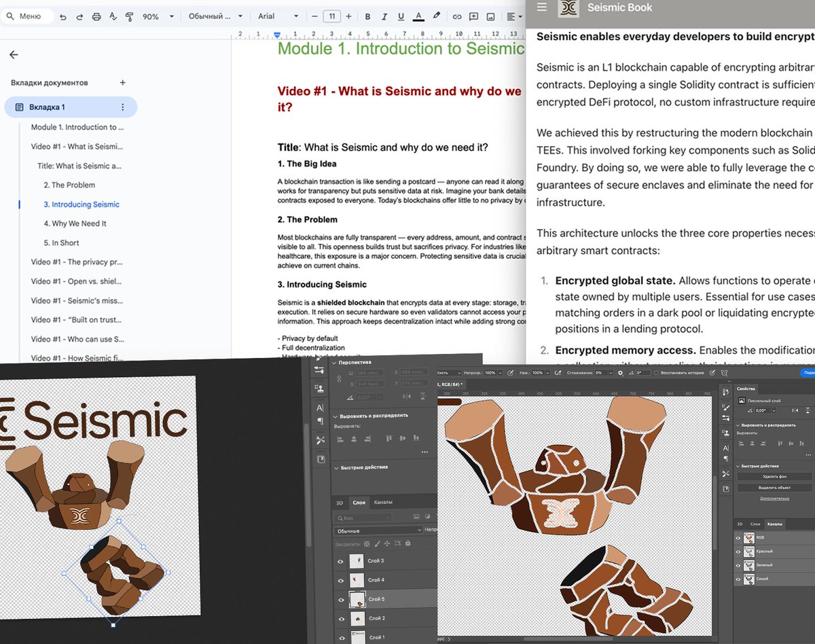Collapse the Перспектива section

tap(334, 363)
